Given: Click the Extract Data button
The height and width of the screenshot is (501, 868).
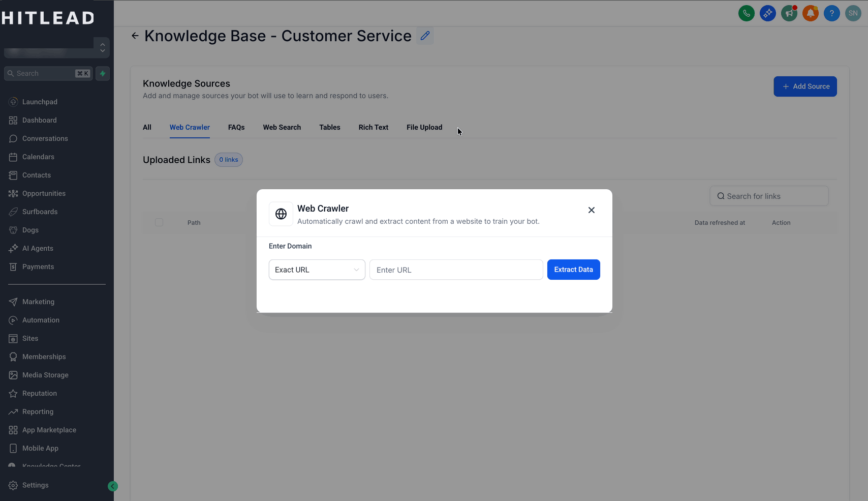Looking at the screenshot, I should (573, 270).
